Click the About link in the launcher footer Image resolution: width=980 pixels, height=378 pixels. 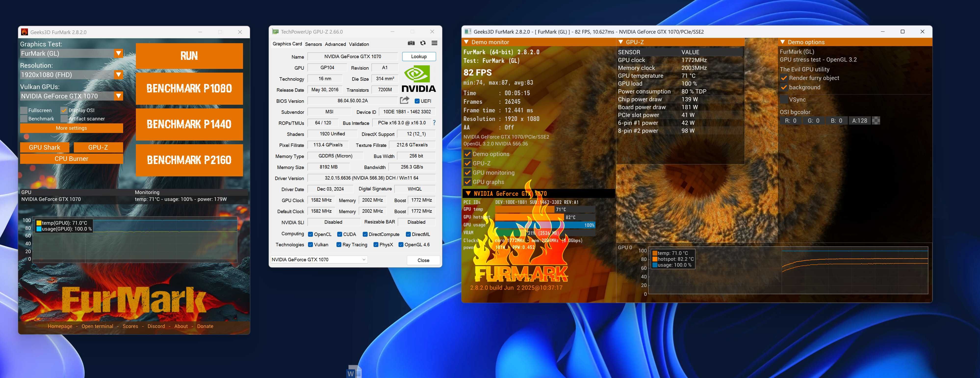pos(181,326)
